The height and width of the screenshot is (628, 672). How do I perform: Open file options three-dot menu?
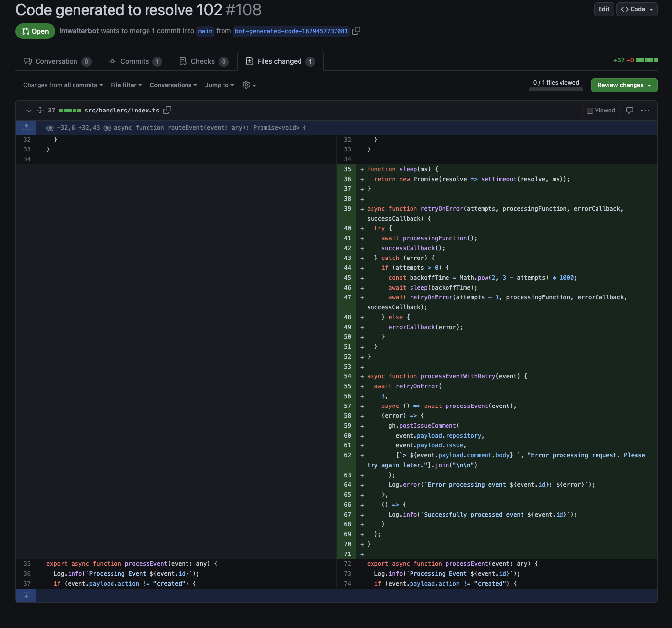tap(645, 111)
